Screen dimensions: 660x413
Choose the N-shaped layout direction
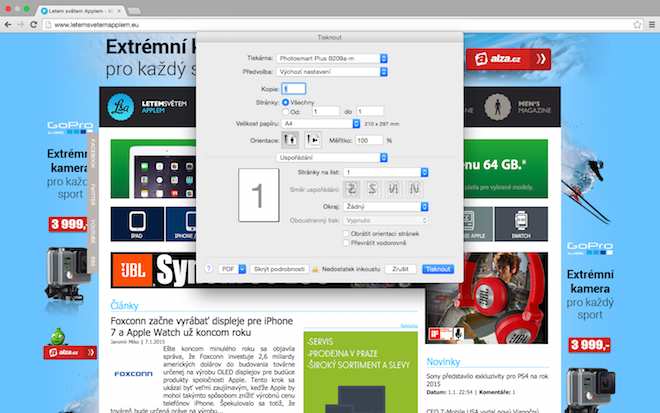[x=414, y=189]
